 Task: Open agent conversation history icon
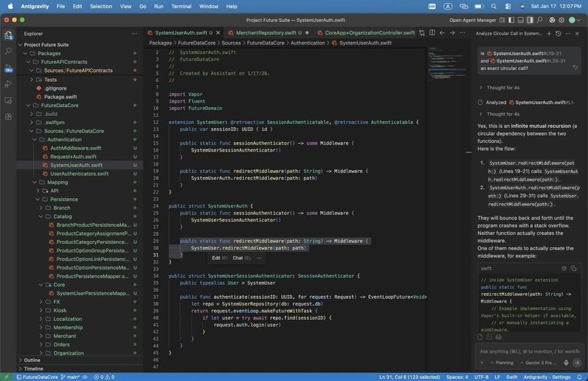(x=559, y=34)
